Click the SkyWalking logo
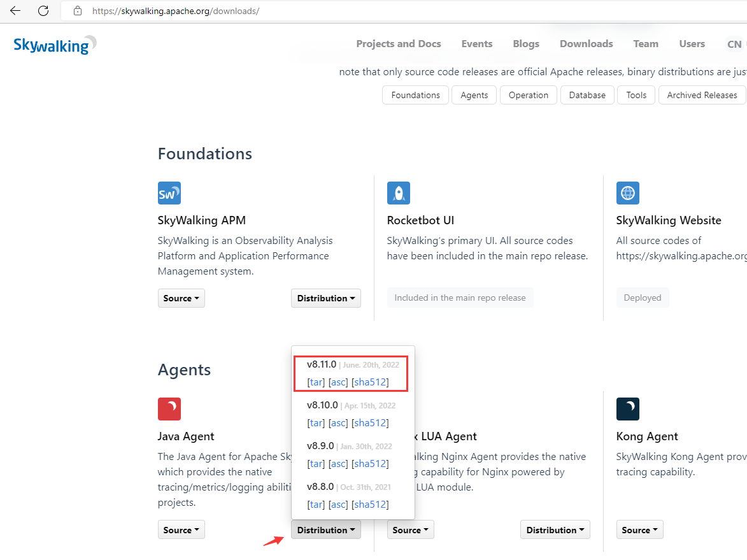This screenshot has width=747, height=560. [55, 45]
